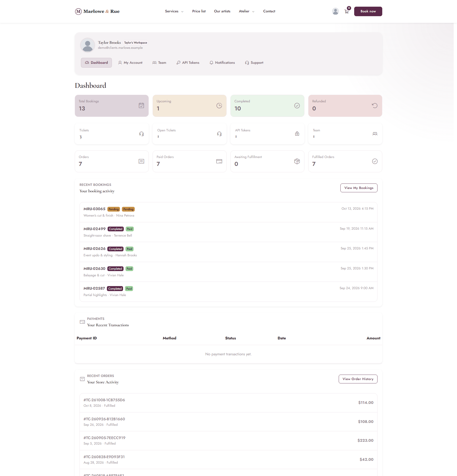457x476 pixels.
Task: Click Taylor Brooks profile avatar image
Action: 88,45
